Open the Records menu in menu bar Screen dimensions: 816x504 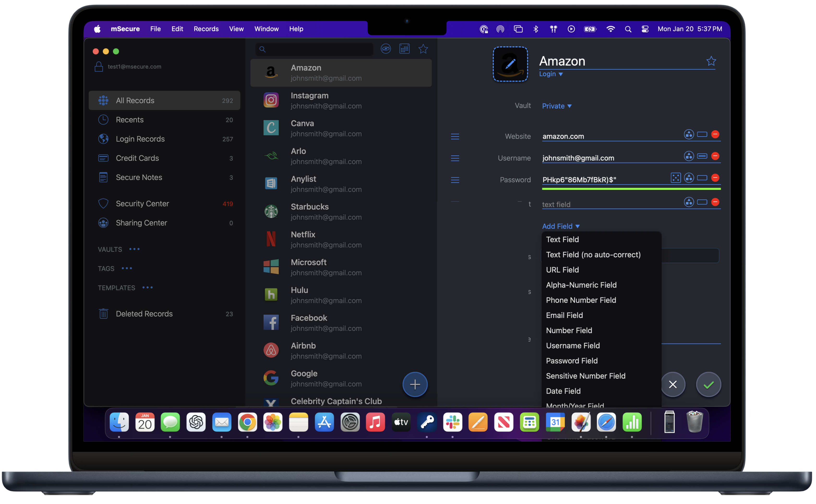(206, 29)
